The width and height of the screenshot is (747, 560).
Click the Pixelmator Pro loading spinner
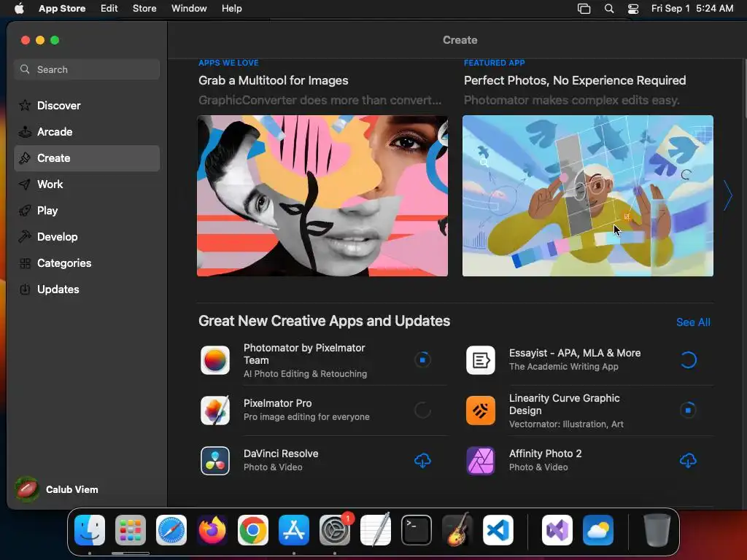(x=422, y=410)
